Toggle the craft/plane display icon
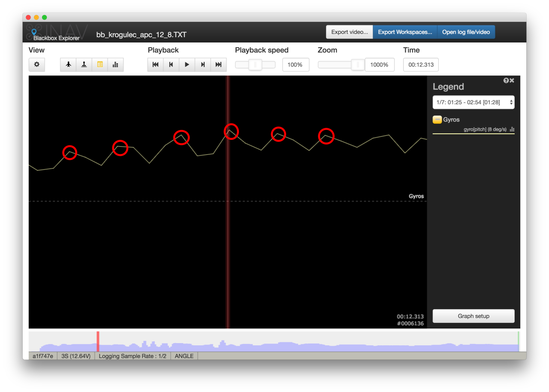 pos(68,64)
